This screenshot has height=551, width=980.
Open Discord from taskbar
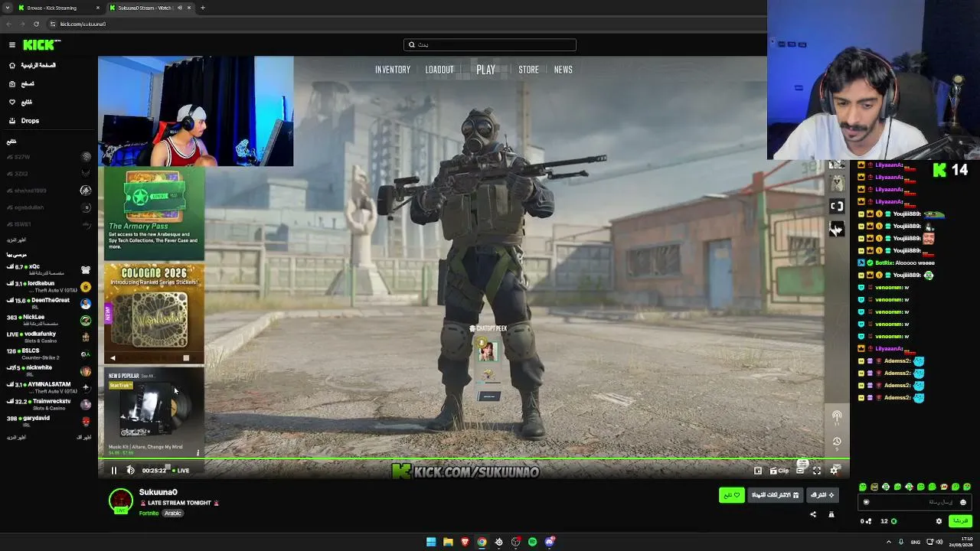(549, 542)
